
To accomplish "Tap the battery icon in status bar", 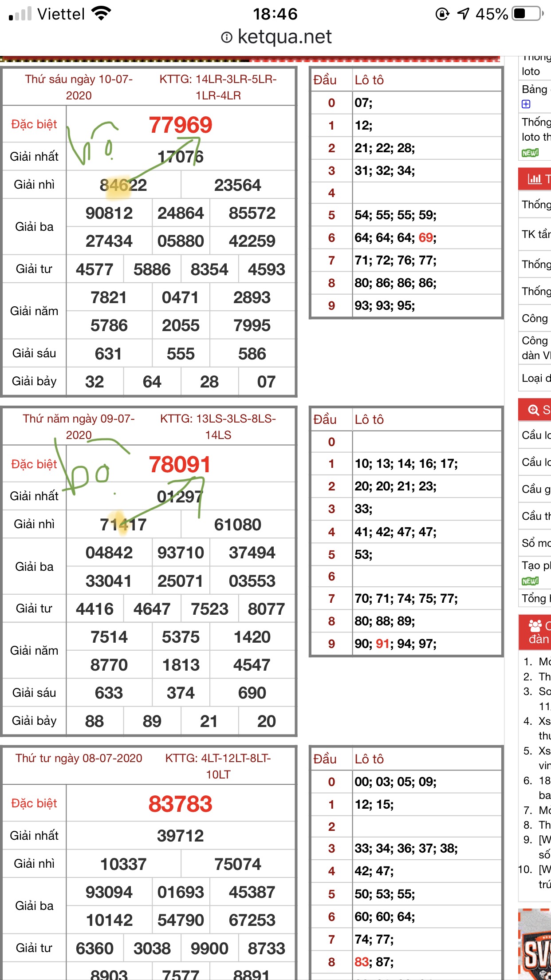I will (528, 14).
